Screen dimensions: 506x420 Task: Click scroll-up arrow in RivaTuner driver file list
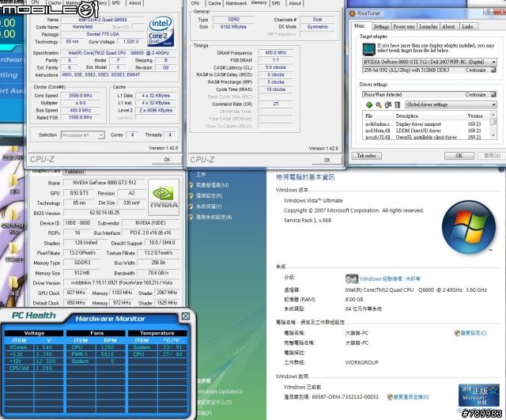(493, 115)
